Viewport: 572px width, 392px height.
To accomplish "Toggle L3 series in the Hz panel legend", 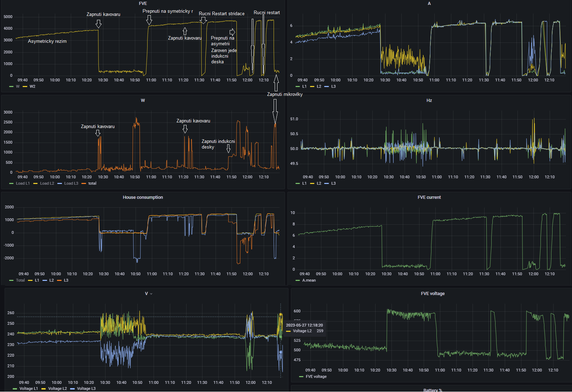I will (x=333, y=183).
